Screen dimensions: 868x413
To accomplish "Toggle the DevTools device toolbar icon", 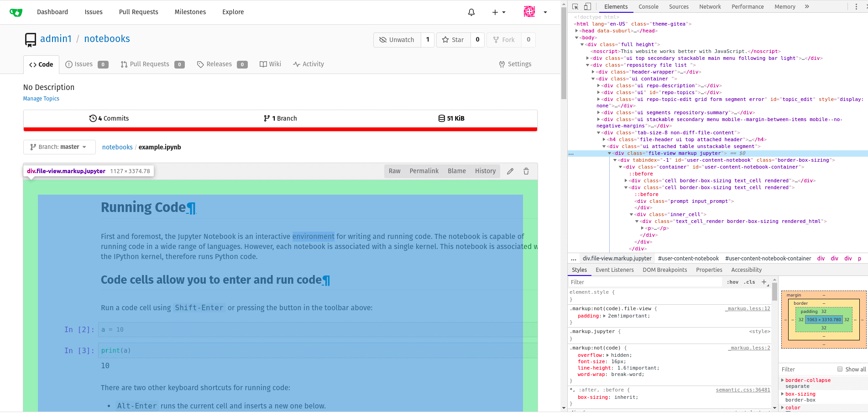I will tap(587, 6).
